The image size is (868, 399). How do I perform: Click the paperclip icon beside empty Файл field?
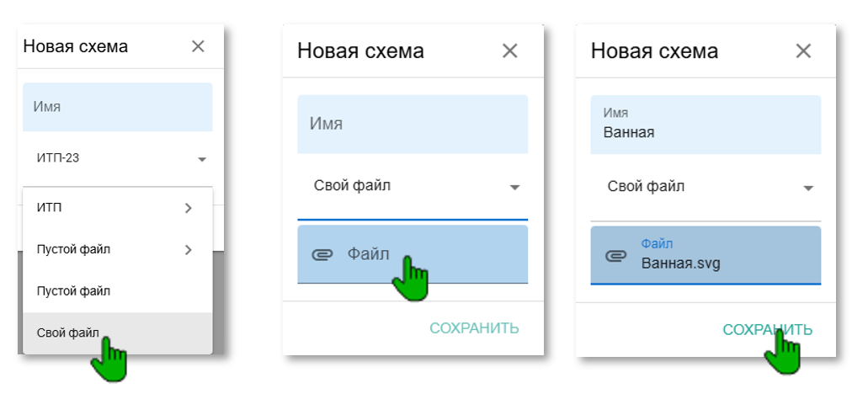pyautogui.click(x=322, y=253)
